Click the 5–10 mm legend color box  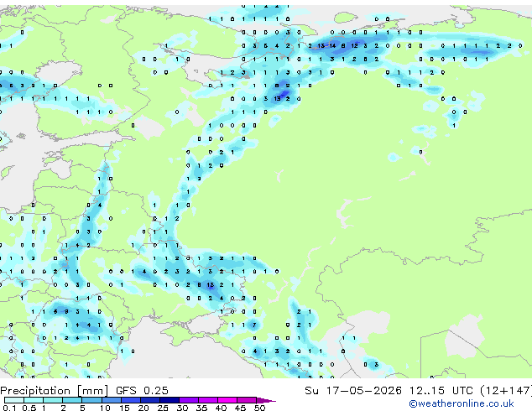92,400
